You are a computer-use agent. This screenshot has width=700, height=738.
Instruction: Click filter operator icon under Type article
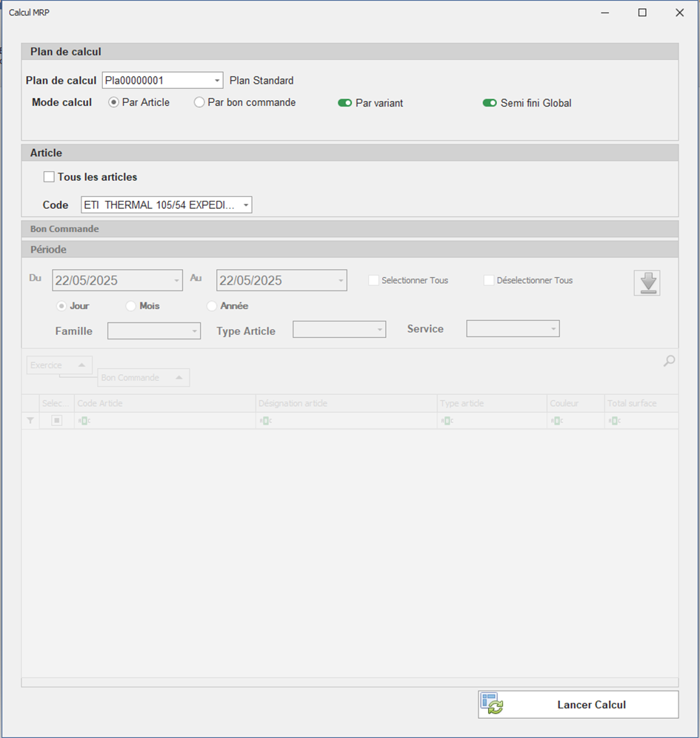pos(447,421)
